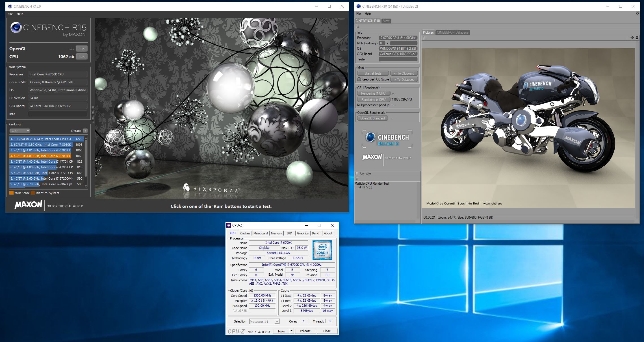Screen dimensions: 644x342
Task: Click the rendered motorcycle picture in R10
Action: pyautogui.click(x=528, y=128)
